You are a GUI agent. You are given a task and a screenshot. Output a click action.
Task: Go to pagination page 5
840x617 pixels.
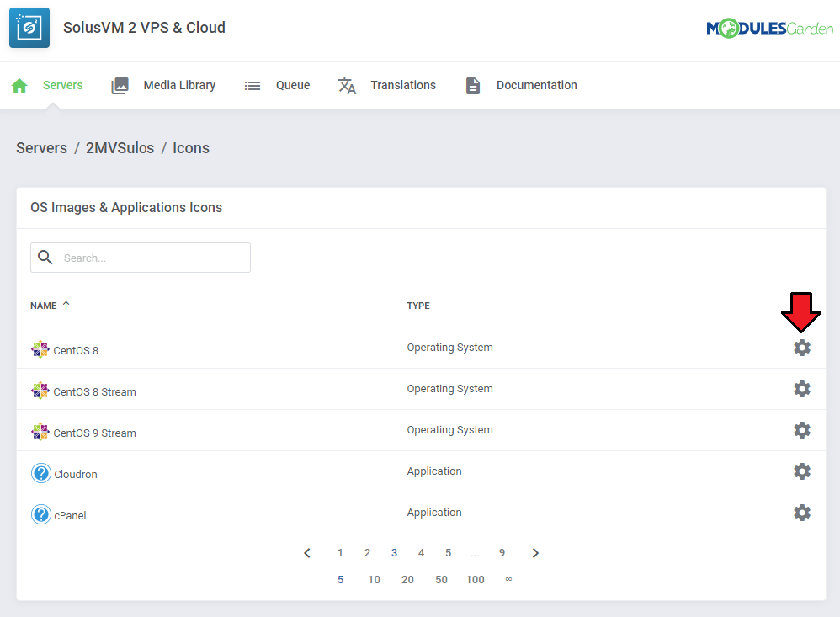[x=449, y=553]
